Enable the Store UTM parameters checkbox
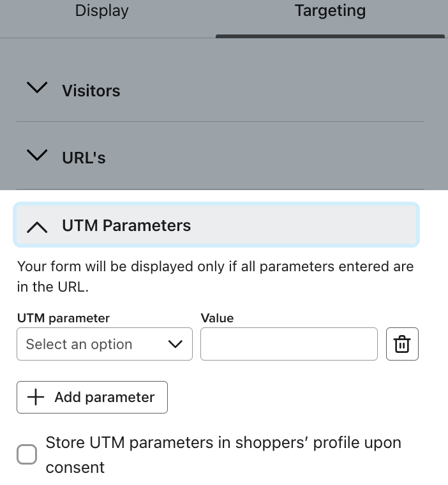Image resolution: width=448 pixels, height=485 pixels. [x=27, y=454]
